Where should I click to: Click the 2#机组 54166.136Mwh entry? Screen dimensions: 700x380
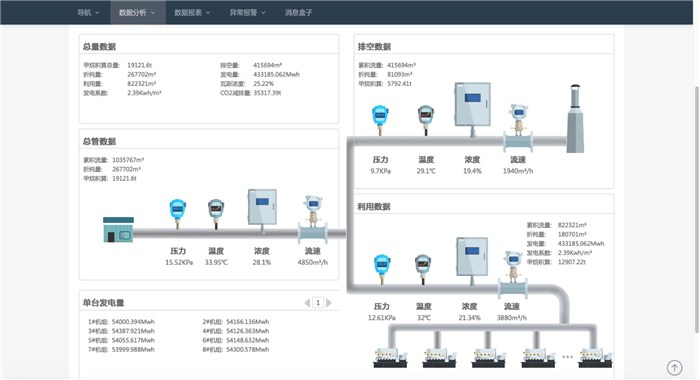coord(236,322)
